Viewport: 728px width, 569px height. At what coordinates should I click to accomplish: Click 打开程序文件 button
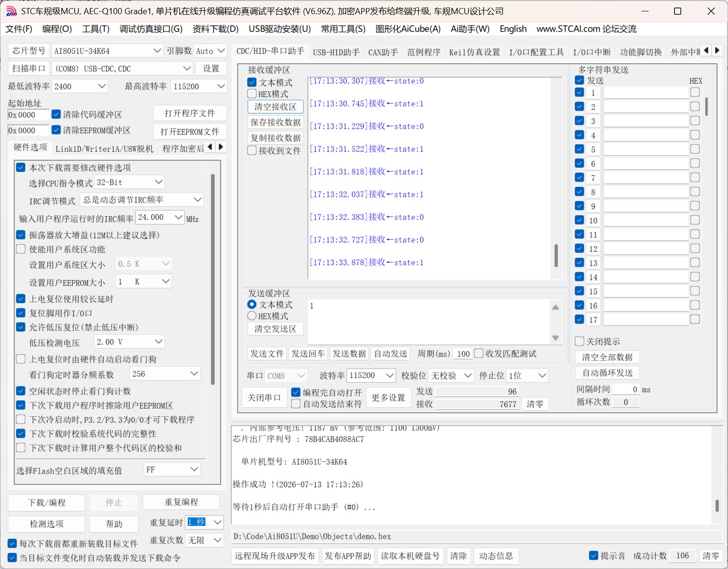(x=190, y=113)
